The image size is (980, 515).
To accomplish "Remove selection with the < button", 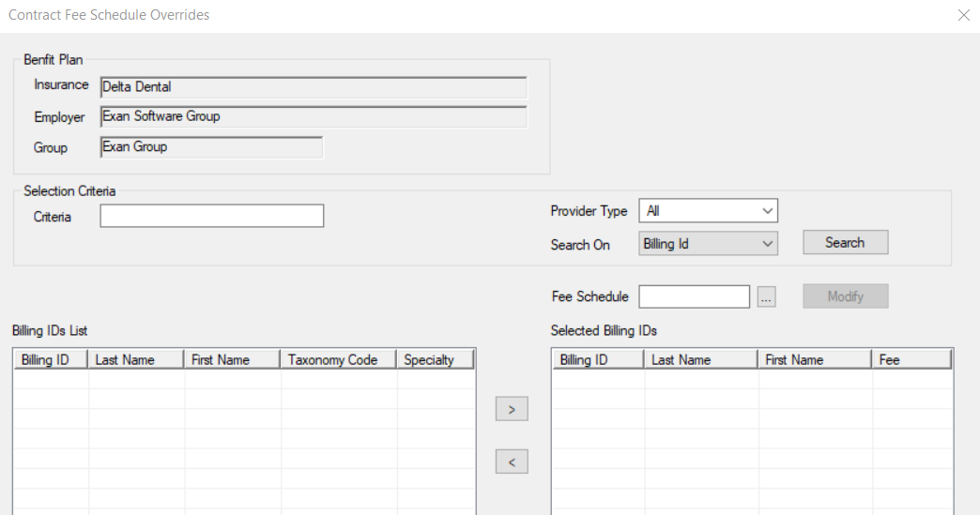I will click(512, 462).
